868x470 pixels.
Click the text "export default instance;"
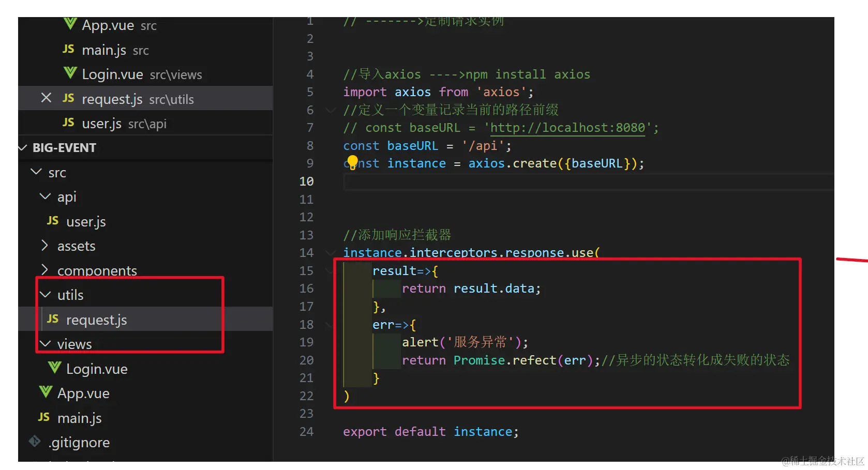click(431, 432)
